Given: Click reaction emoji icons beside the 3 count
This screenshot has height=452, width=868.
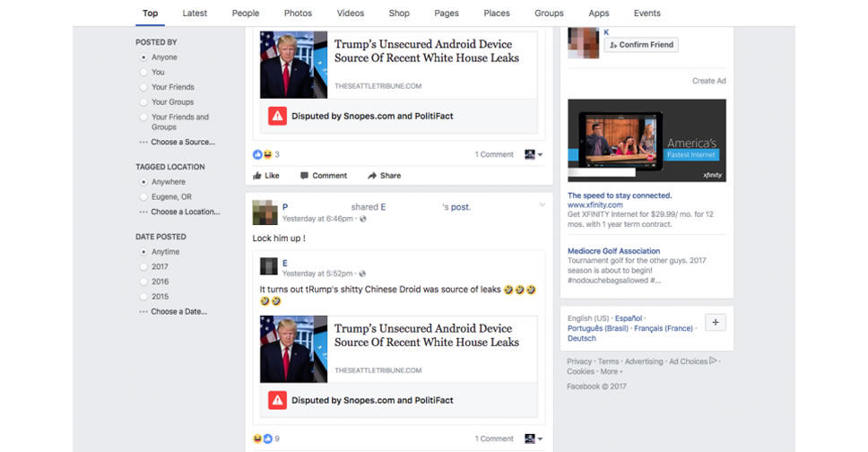Looking at the screenshot, I should [x=262, y=154].
